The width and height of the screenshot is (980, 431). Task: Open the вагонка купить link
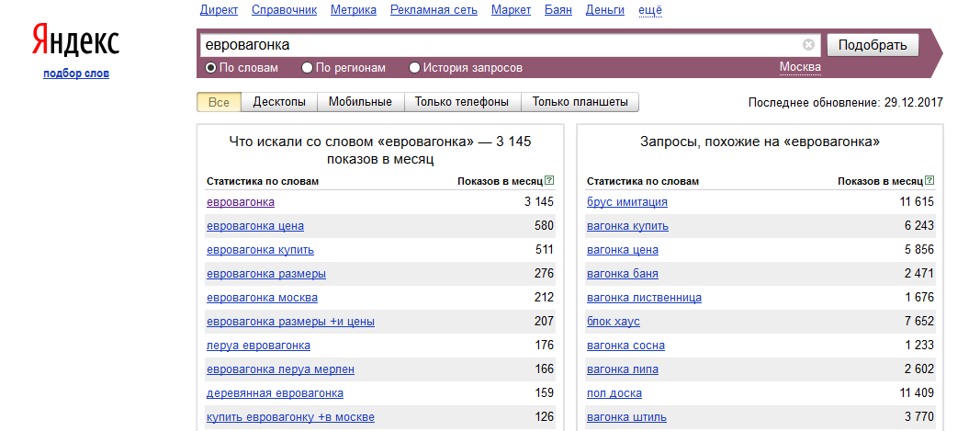point(628,226)
